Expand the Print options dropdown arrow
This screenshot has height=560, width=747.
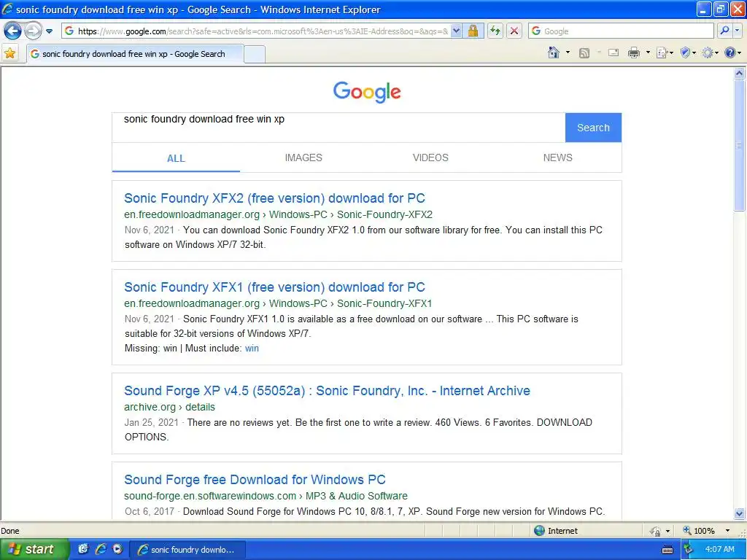(x=648, y=52)
